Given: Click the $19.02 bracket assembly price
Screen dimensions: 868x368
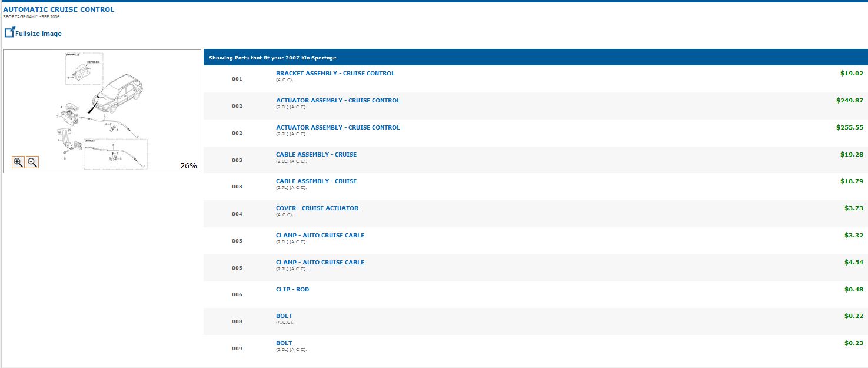Looking at the screenshot, I should [851, 74].
